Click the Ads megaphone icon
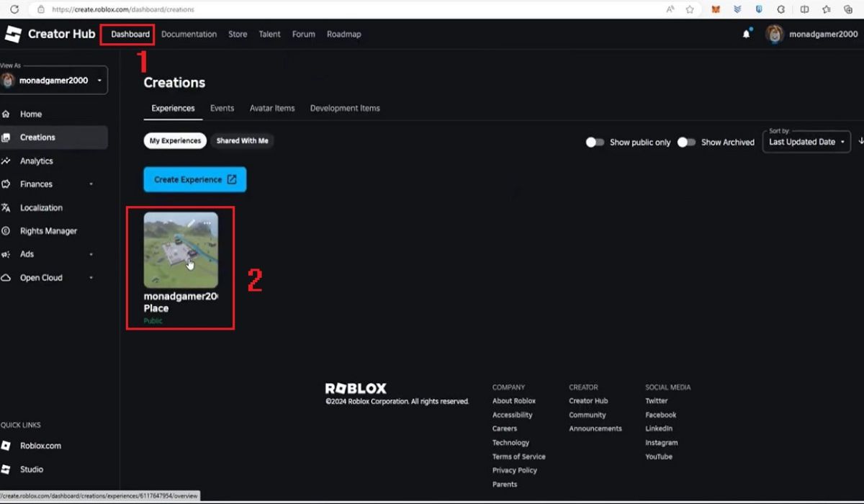 (x=6, y=254)
